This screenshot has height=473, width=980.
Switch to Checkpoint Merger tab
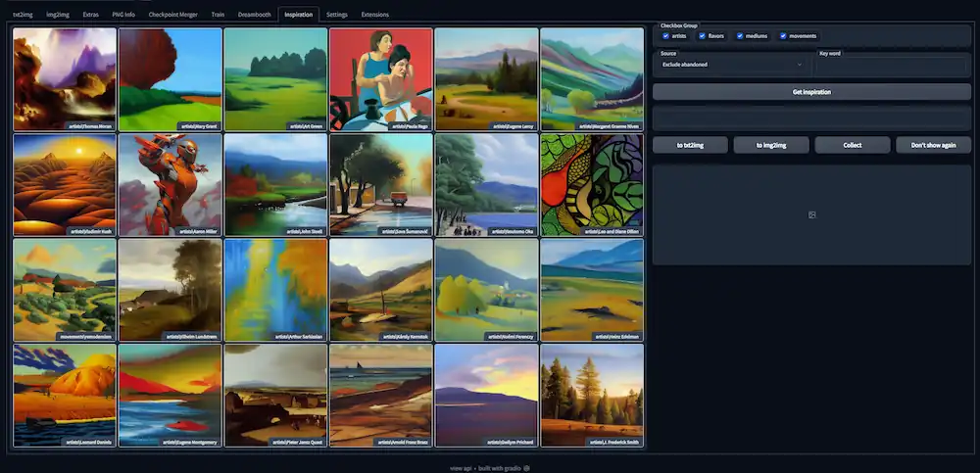click(x=173, y=15)
